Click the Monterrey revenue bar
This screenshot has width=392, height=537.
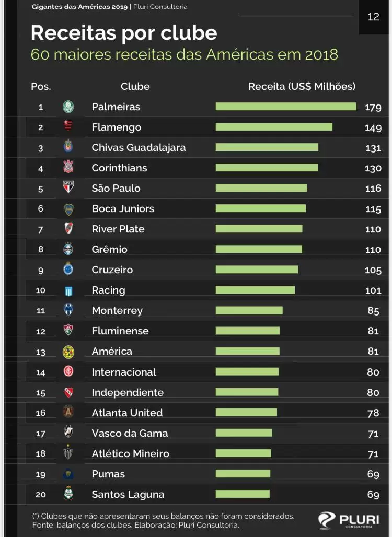[x=249, y=310]
